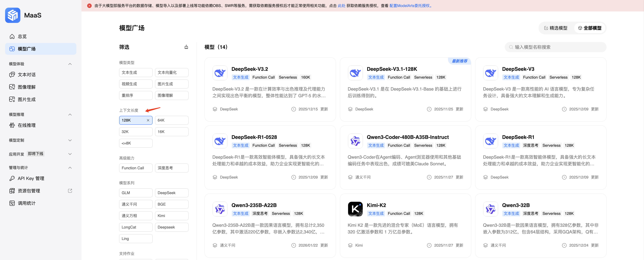Close the red error banner icon
The height and width of the screenshot is (260, 644).
tap(89, 6)
